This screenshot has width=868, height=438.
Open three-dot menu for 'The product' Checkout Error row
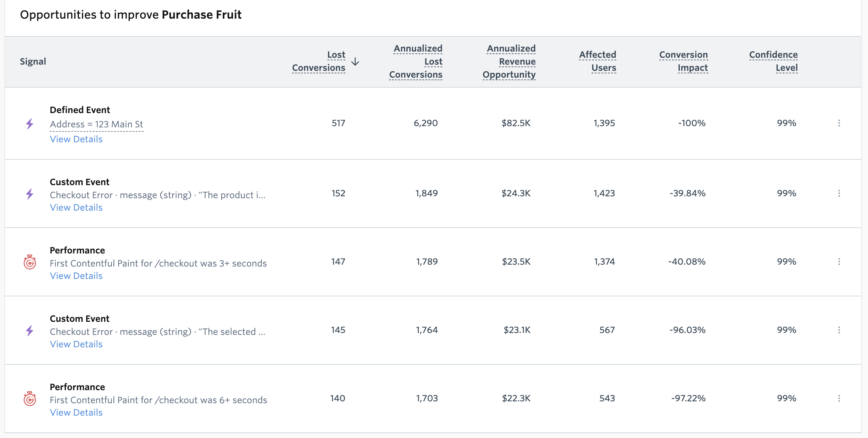coord(839,193)
